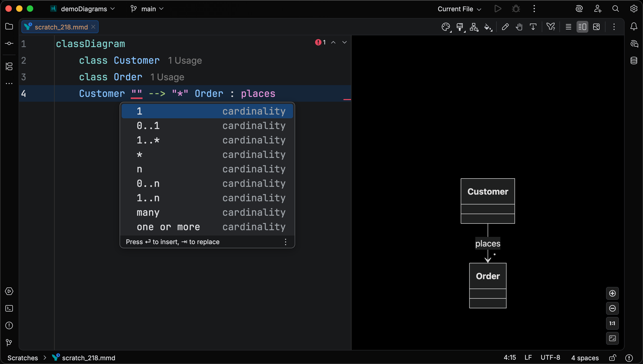Open the Git tool window

point(9,343)
